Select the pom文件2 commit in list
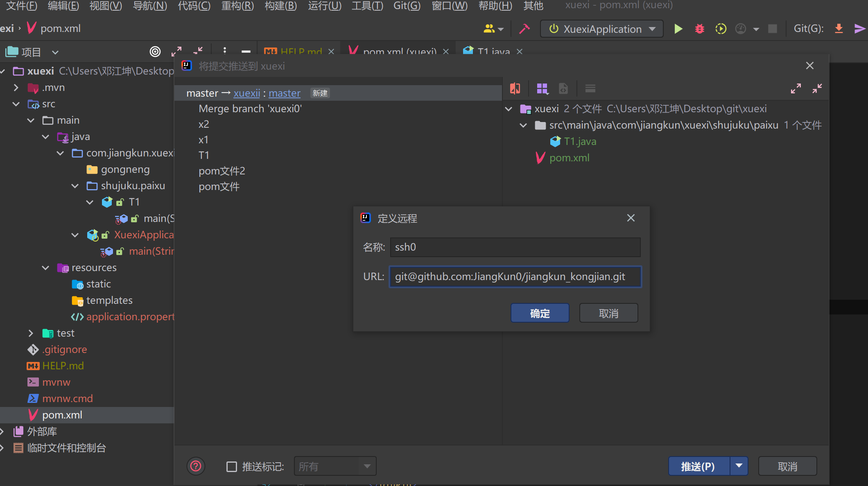This screenshot has width=868, height=486. (222, 171)
